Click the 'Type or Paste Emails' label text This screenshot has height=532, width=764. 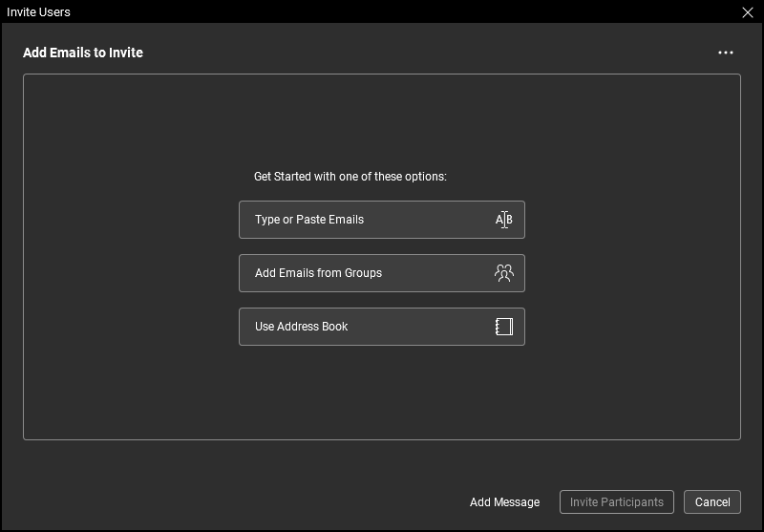tap(309, 220)
